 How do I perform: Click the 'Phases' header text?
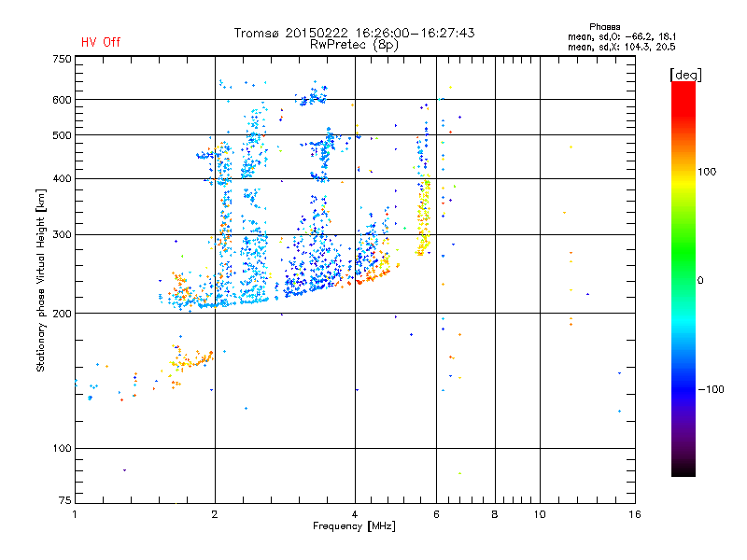pyautogui.click(x=604, y=27)
